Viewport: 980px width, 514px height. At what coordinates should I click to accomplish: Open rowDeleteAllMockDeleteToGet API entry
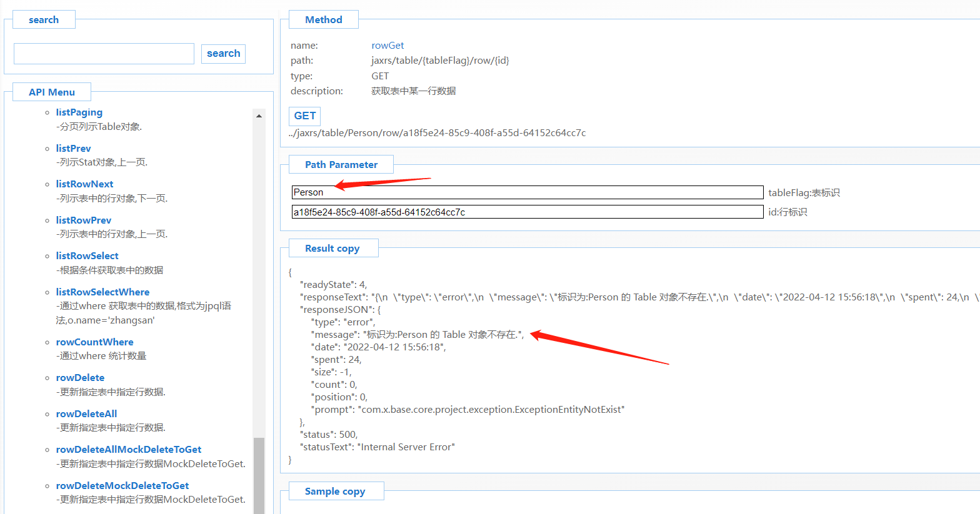coord(128,450)
